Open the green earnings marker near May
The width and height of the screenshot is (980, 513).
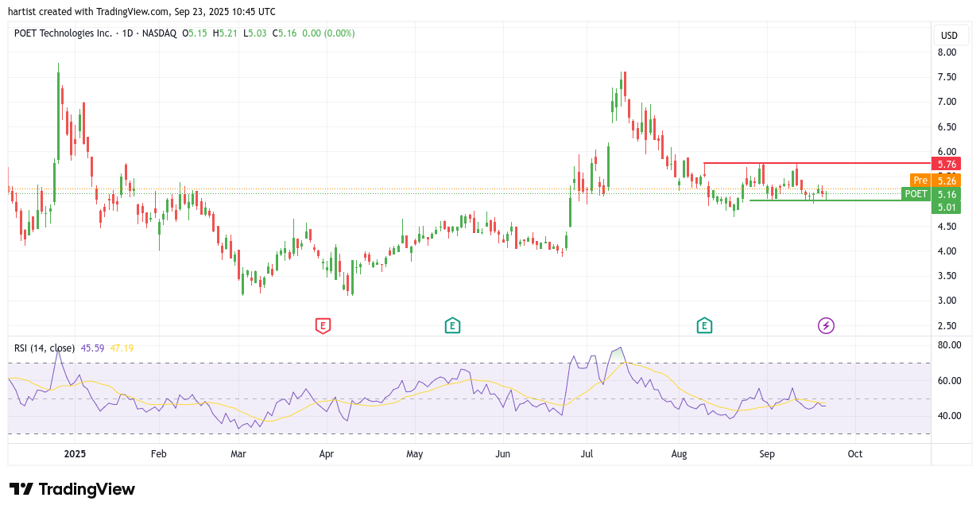tap(452, 325)
